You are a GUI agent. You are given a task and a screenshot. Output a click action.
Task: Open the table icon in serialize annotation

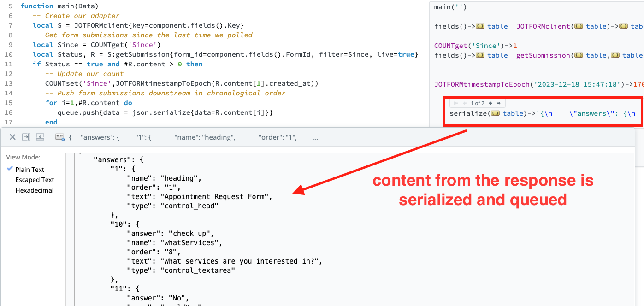point(496,113)
